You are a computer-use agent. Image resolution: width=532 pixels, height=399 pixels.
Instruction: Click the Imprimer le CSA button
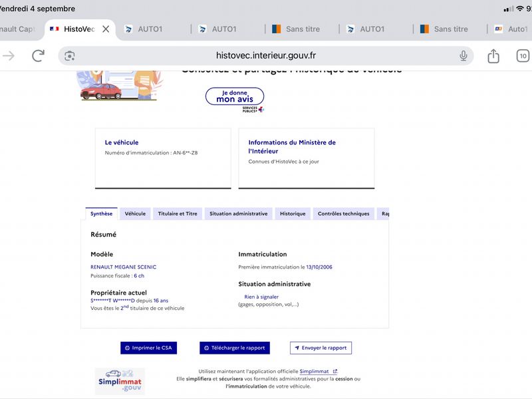(x=148, y=348)
